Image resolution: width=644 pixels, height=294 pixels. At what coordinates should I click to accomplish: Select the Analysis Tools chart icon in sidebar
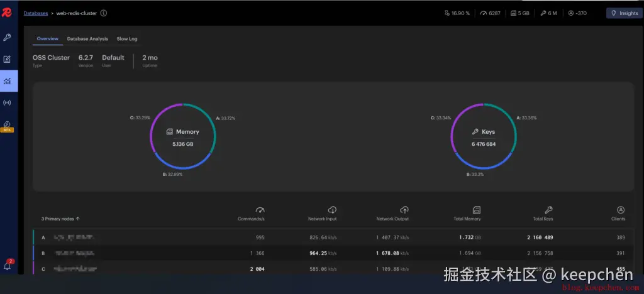click(x=7, y=81)
